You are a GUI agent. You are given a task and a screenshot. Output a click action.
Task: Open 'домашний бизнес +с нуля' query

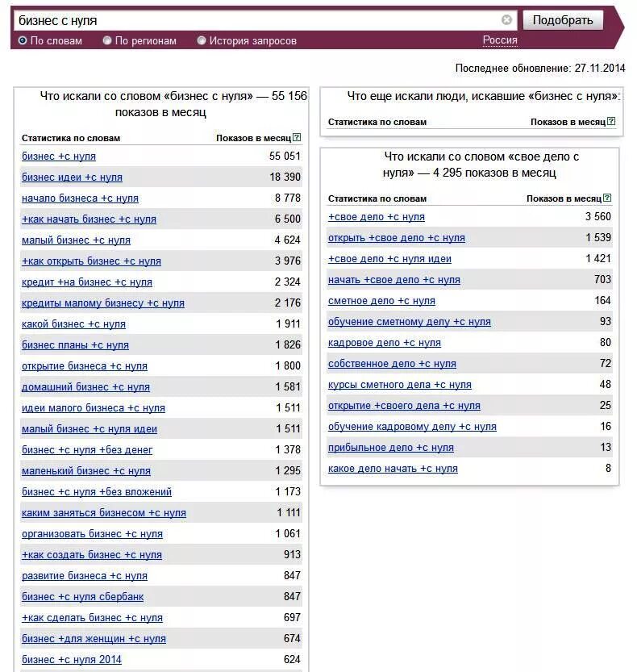[85, 387]
